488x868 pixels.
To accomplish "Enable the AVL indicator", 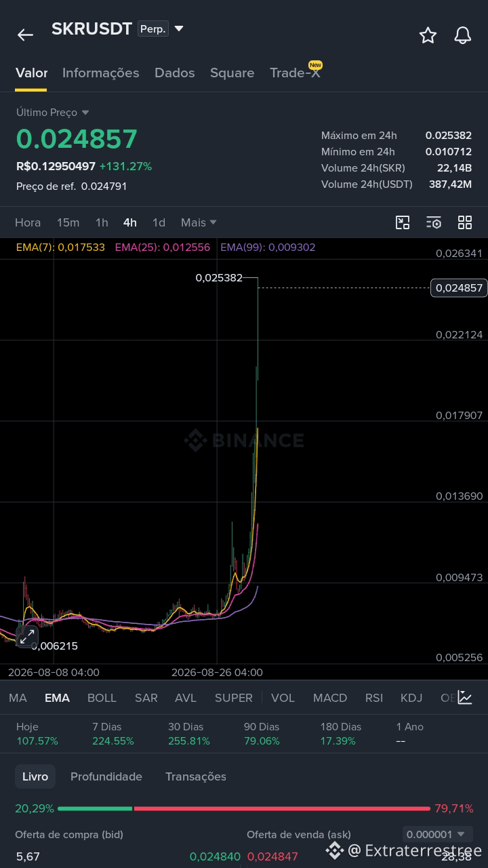I will pyautogui.click(x=186, y=698).
